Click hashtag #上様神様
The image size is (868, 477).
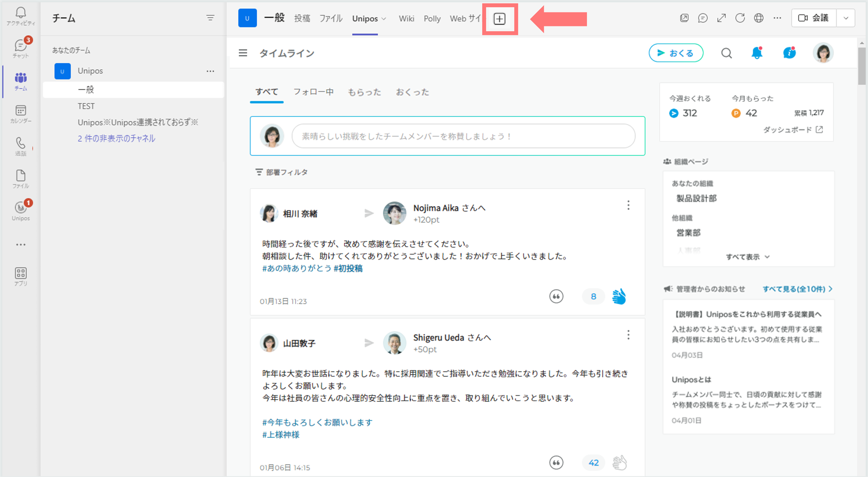[x=281, y=435]
